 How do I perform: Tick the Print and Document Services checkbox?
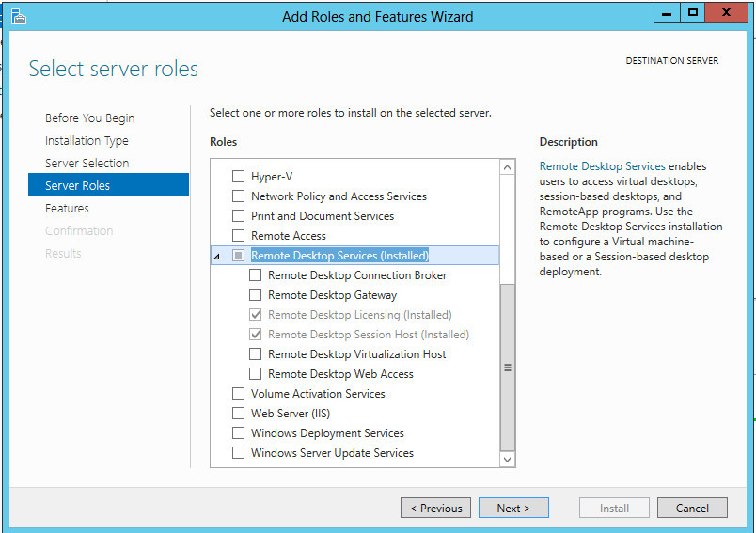click(x=238, y=216)
